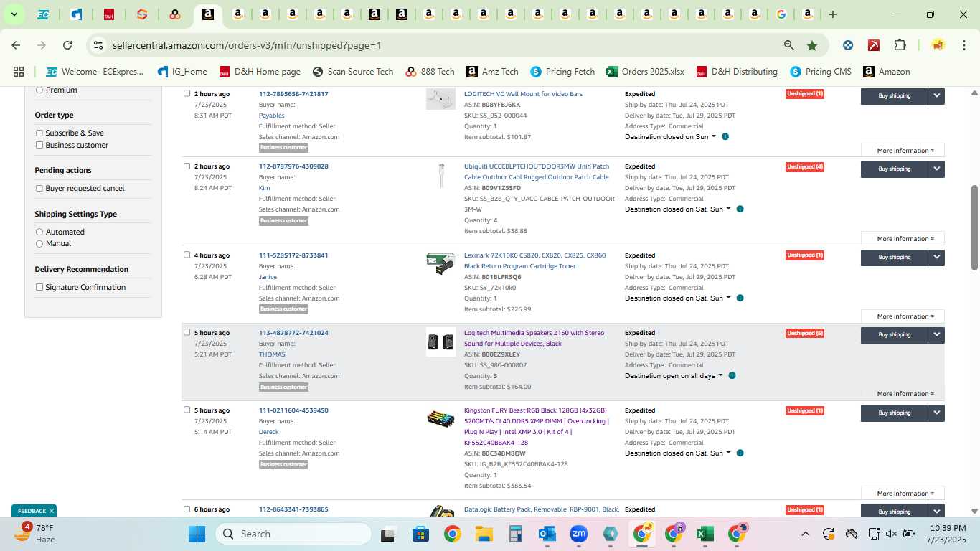Click the page vertical scrollbar thumb
980x551 pixels.
pyautogui.click(x=974, y=227)
